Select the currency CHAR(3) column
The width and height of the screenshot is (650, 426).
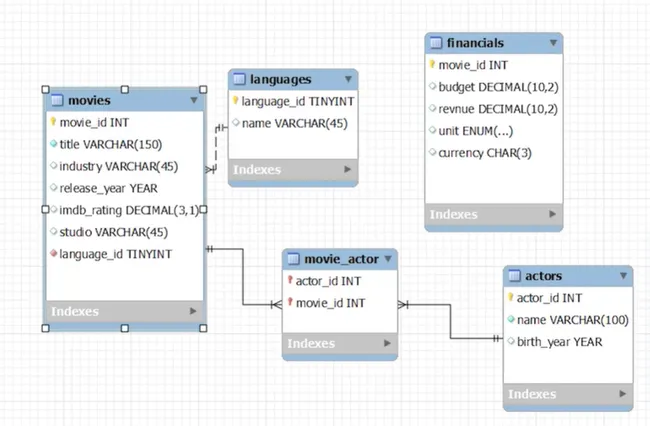coord(485,153)
